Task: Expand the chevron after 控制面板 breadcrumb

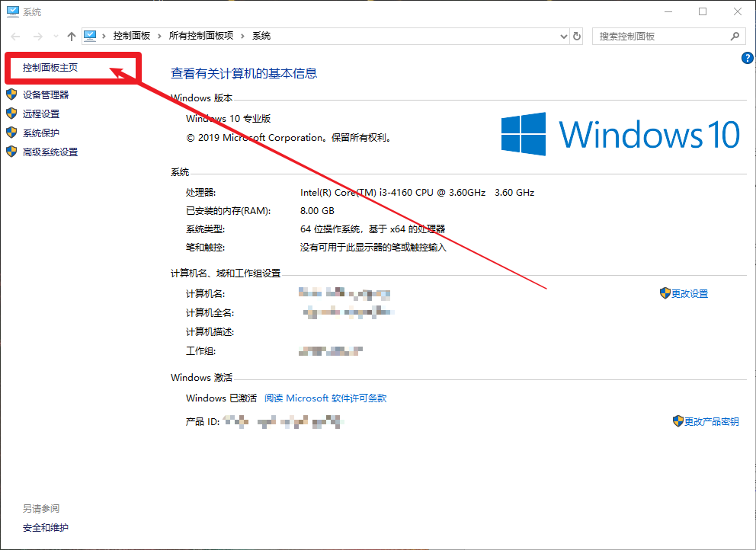Action: (x=158, y=36)
